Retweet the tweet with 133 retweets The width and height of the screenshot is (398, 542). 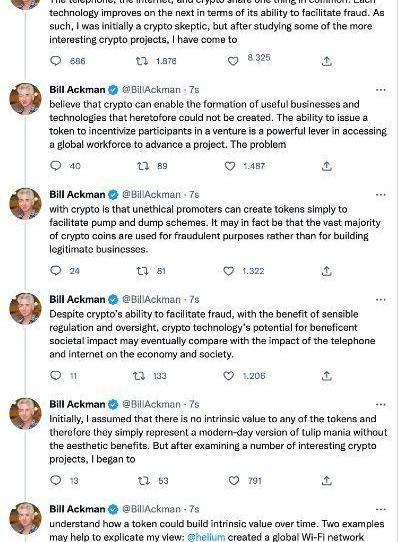click(x=139, y=376)
